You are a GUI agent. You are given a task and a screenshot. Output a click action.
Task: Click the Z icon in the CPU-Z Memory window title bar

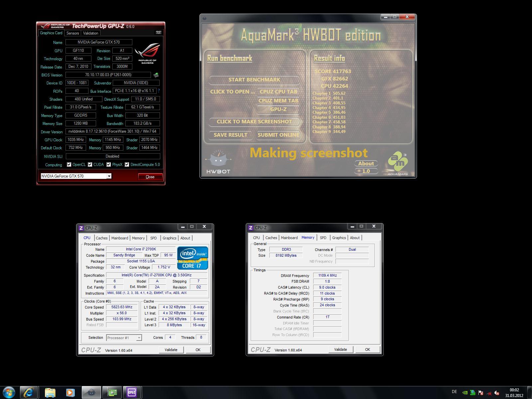point(251,228)
